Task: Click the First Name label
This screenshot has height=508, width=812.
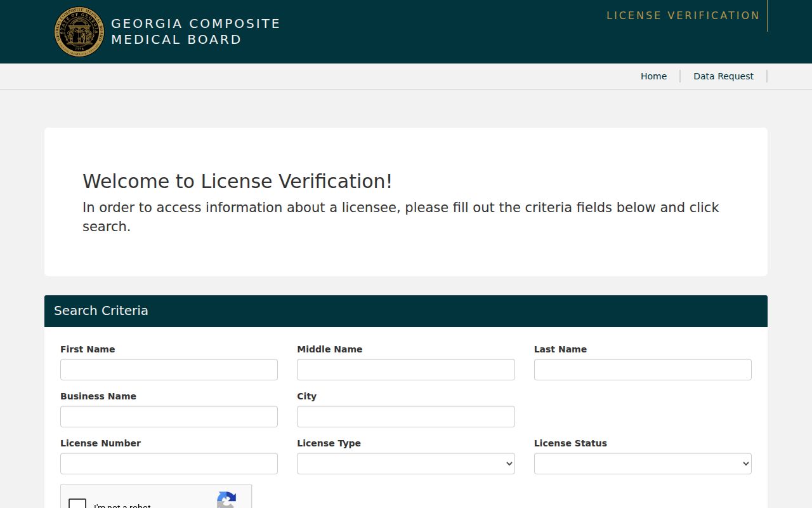Action: click(x=88, y=349)
